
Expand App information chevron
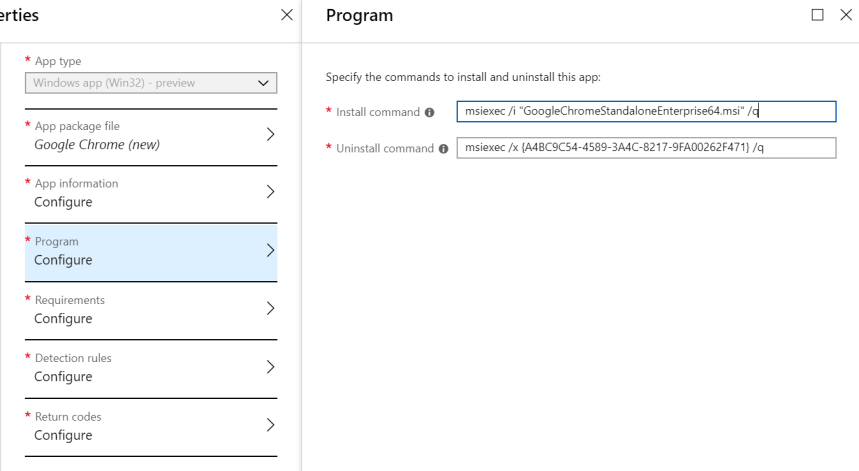coord(270,192)
